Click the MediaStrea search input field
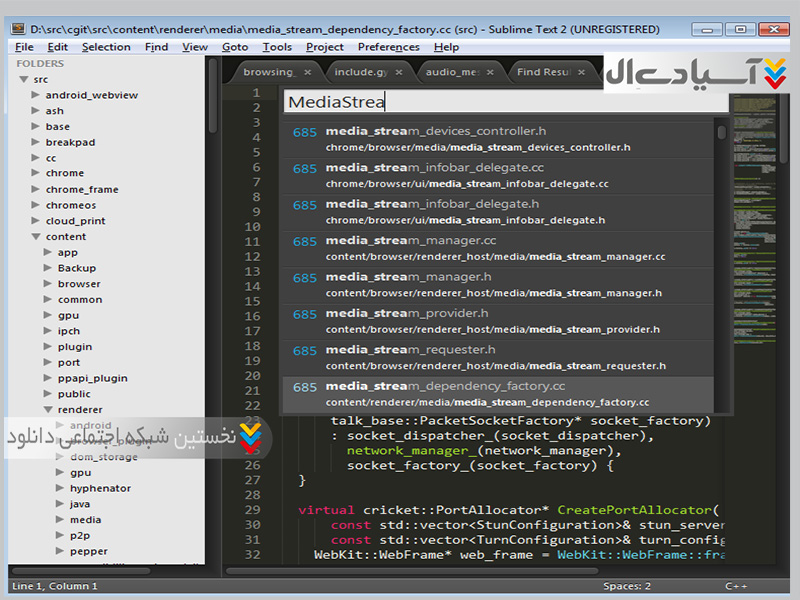 (x=500, y=101)
